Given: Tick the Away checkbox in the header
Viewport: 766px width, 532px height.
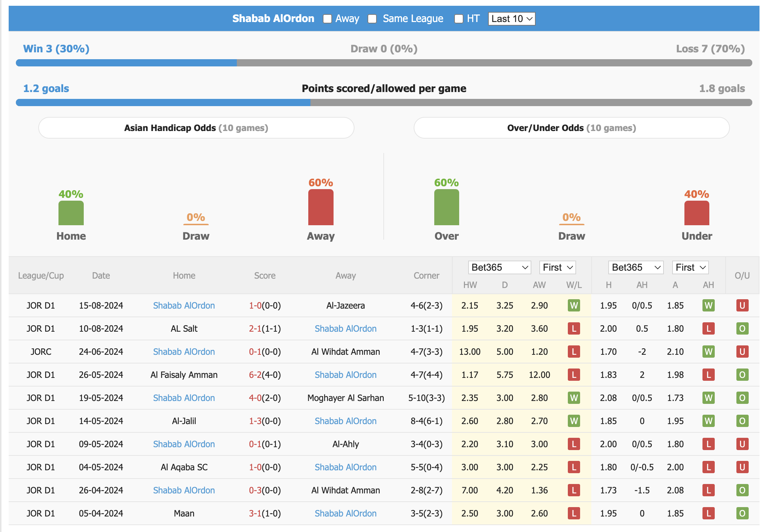Looking at the screenshot, I should pos(327,19).
